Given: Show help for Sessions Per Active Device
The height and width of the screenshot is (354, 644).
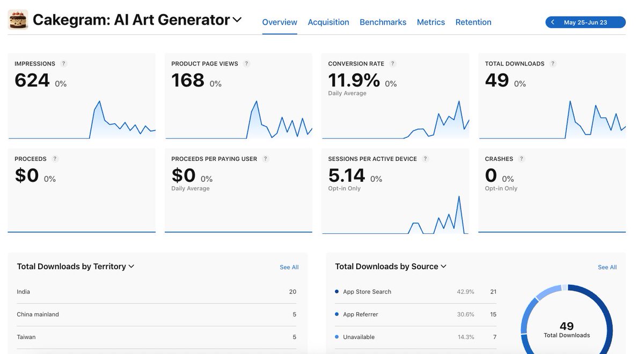Looking at the screenshot, I should pos(425,159).
